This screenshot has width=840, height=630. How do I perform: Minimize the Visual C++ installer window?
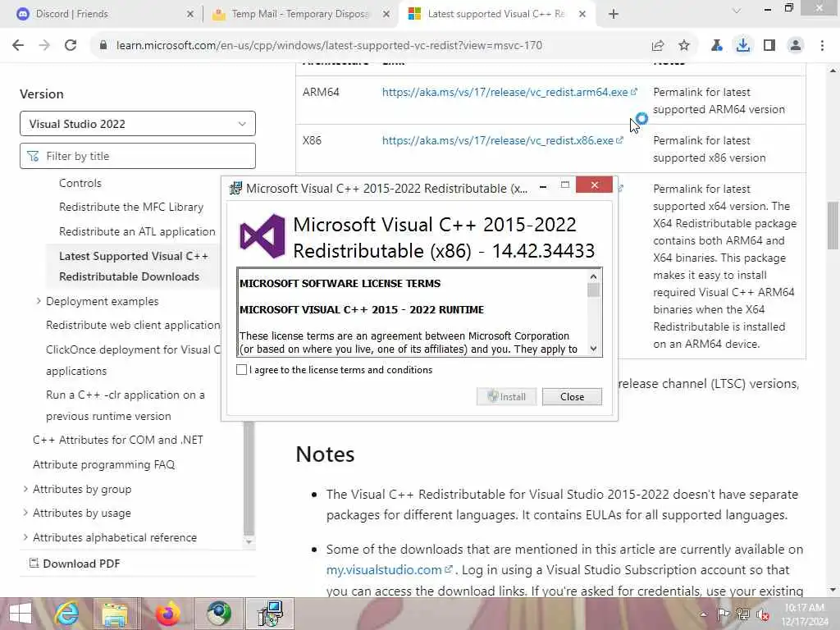pos(543,186)
